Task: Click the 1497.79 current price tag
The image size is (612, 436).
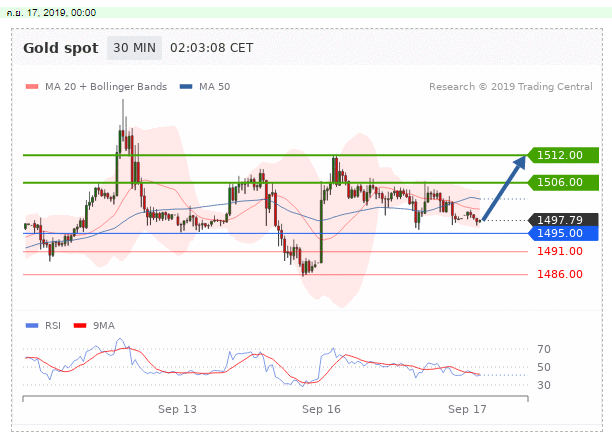Action: (563, 220)
